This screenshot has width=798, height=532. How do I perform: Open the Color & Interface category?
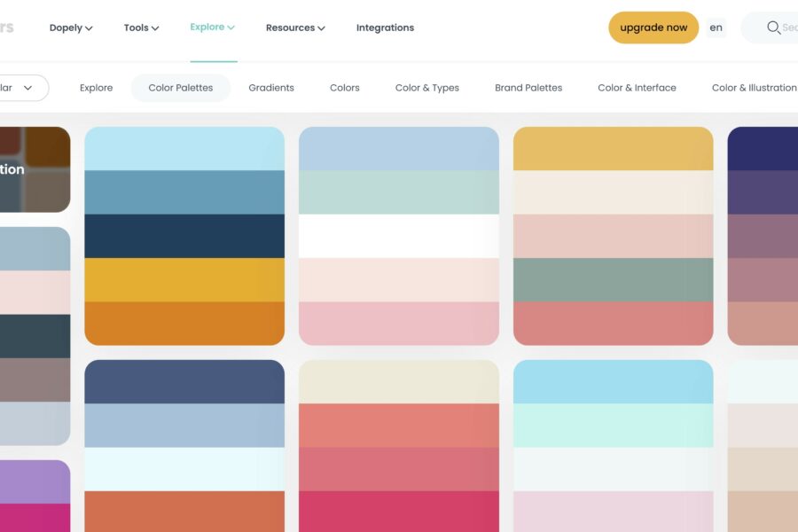tap(637, 87)
